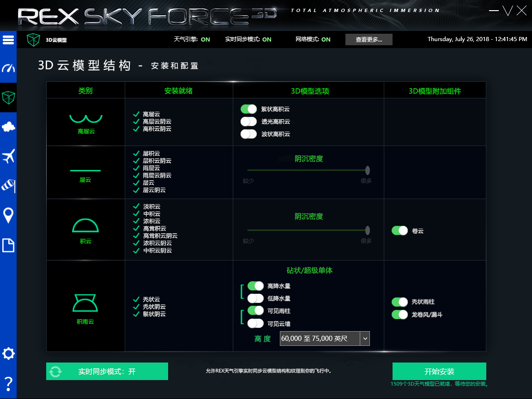Open the settings gear icon
The image size is (532, 399).
(8, 354)
